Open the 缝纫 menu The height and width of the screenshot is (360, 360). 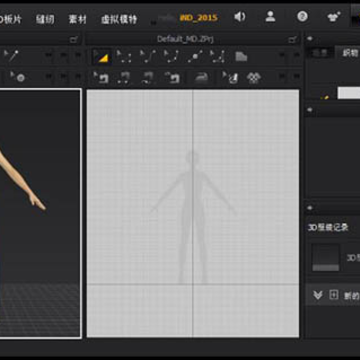point(45,19)
